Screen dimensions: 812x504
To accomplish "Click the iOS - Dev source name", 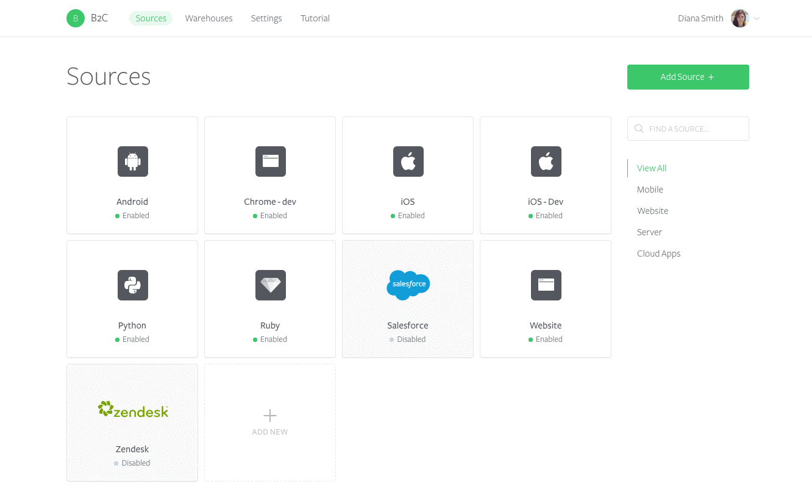I will coord(546,202).
